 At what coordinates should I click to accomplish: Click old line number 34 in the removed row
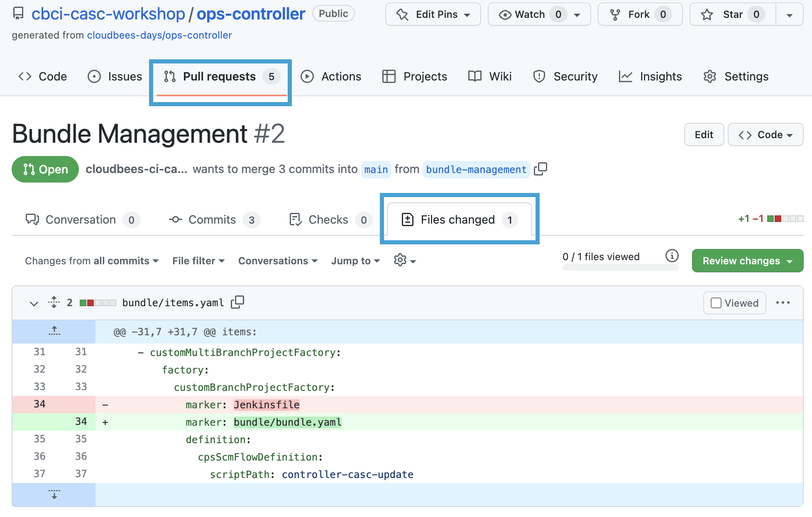tap(39, 404)
